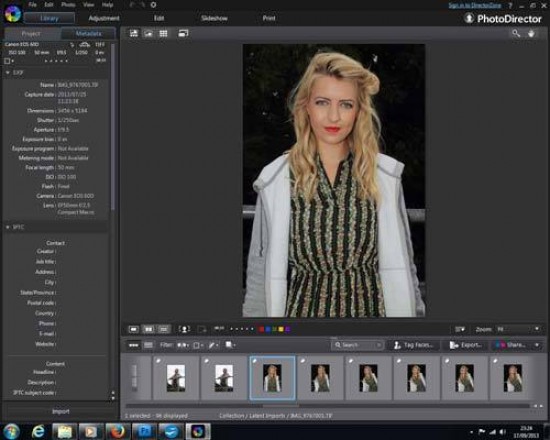Toggle flag on the selected woman thumbnail
Screen dimensions: 550x440
pos(255,360)
